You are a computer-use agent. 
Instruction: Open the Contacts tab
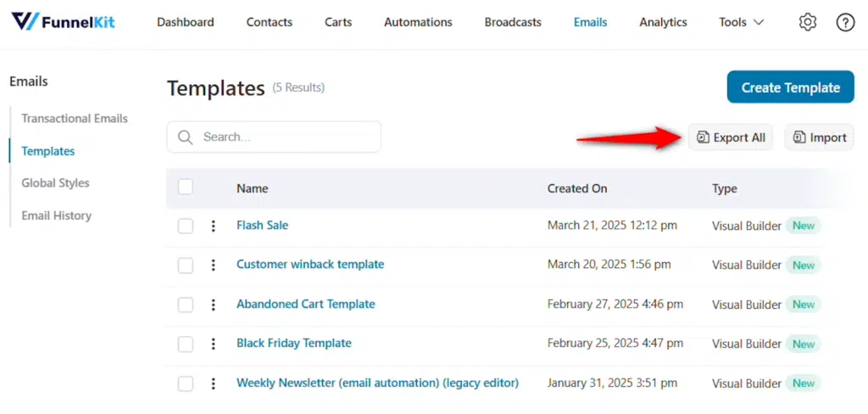269,23
